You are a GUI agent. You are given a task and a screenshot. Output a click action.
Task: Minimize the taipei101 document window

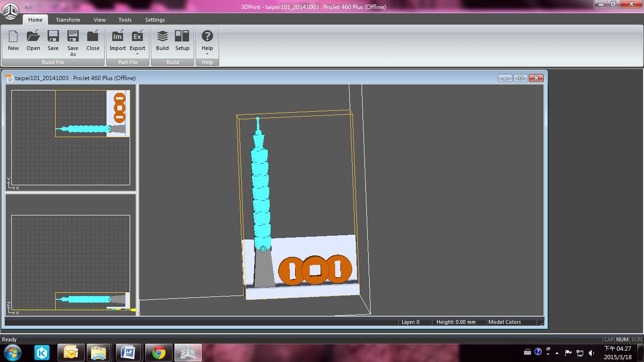coord(505,78)
